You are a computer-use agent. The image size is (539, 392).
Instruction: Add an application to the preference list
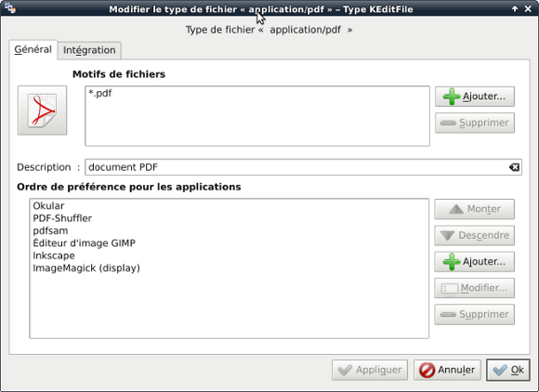pos(474,262)
